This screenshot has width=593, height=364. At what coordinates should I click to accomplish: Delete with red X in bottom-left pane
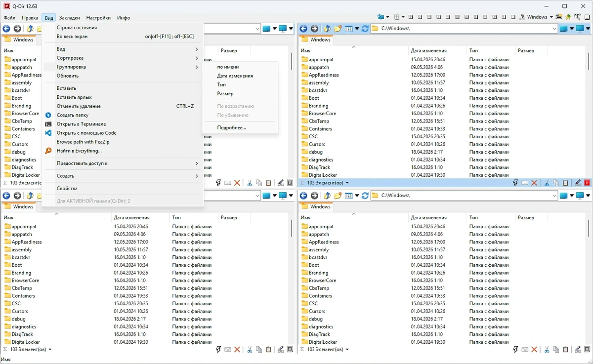(x=237, y=350)
